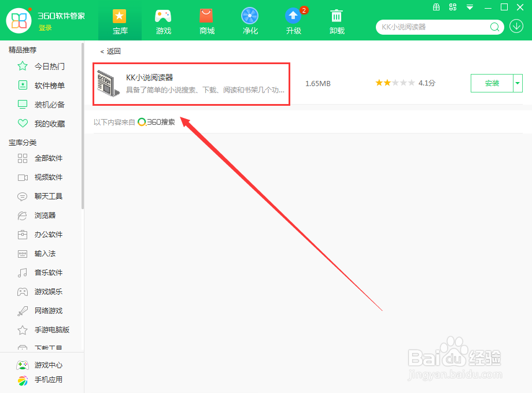
Task: Click the 1.65MB file size text
Action: pos(317,83)
